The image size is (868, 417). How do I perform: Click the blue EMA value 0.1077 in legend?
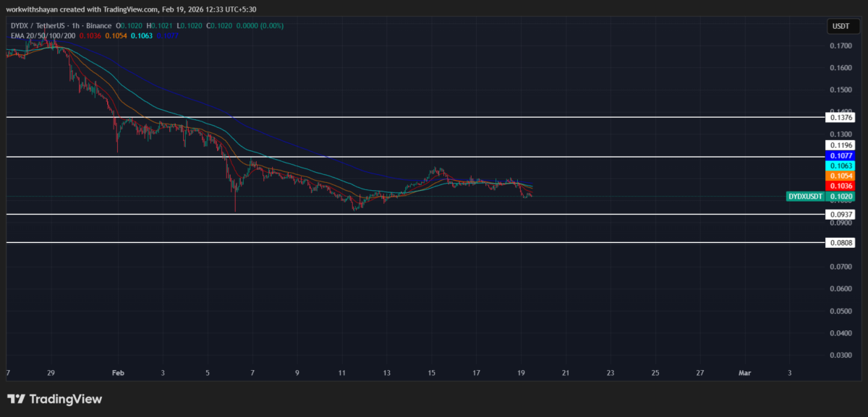(168, 36)
